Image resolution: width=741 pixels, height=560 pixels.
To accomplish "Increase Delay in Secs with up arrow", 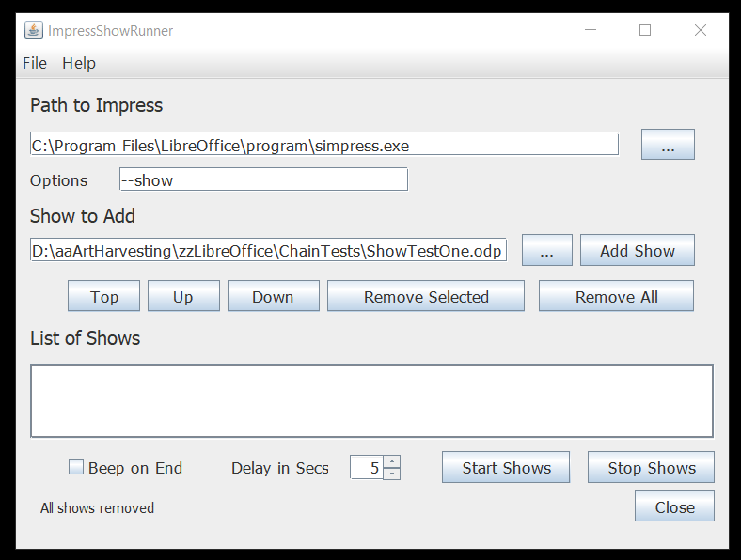I will [x=392, y=461].
